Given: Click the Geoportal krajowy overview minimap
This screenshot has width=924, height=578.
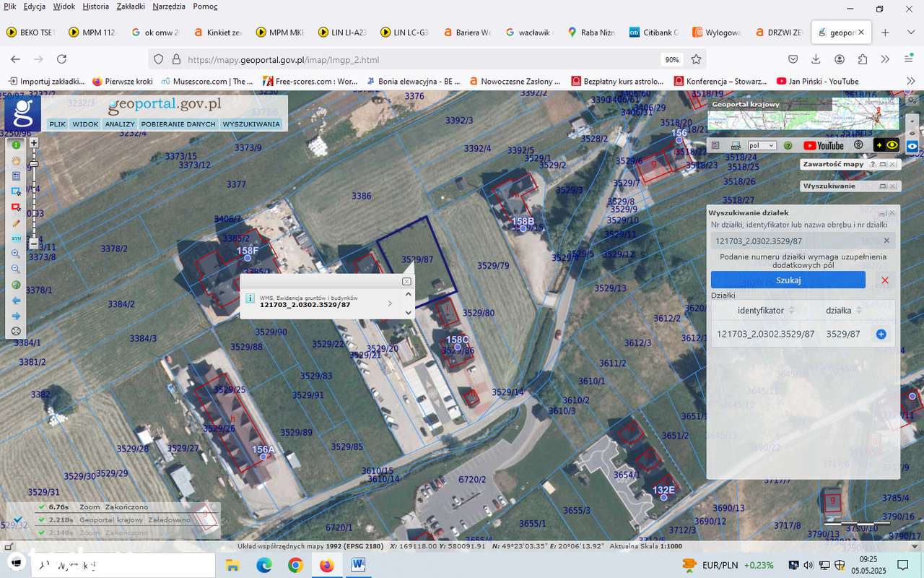Looking at the screenshot, I should [x=803, y=113].
